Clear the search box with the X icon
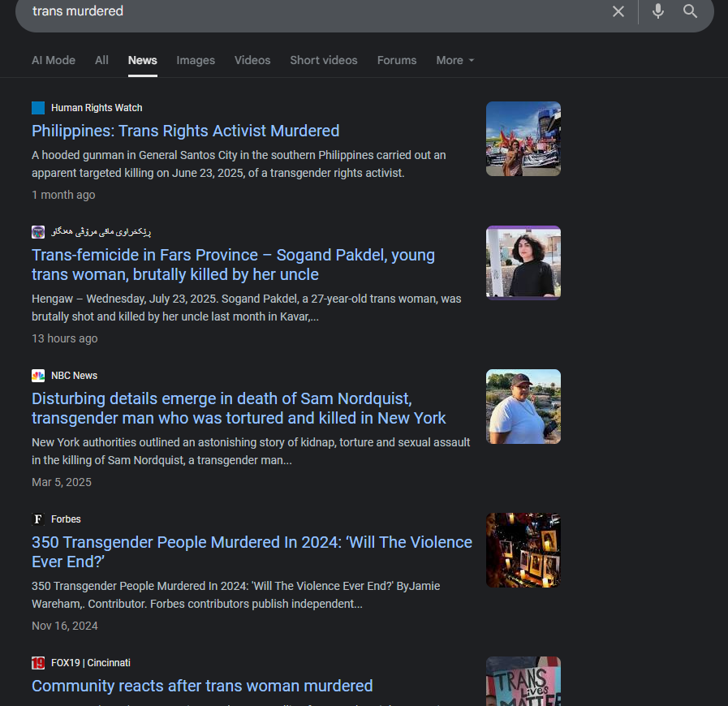728x706 pixels. click(618, 11)
